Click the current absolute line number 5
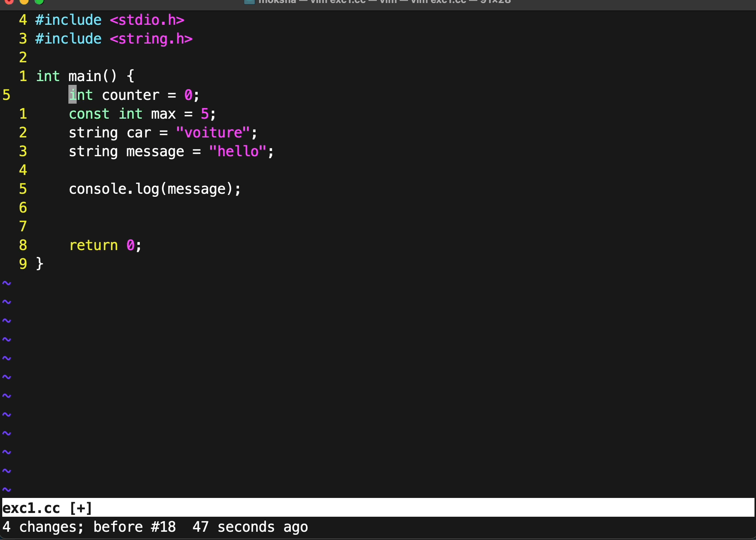756x540 pixels. click(6, 95)
